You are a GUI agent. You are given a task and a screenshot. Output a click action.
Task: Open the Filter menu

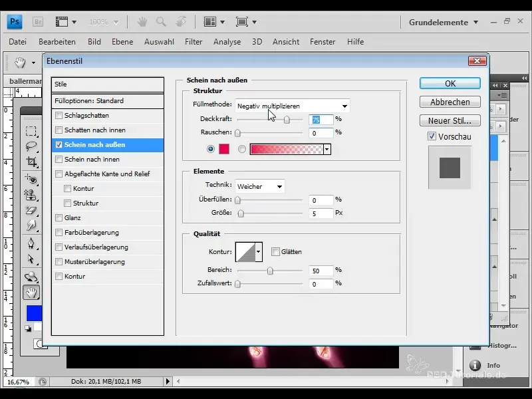(194, 42)
